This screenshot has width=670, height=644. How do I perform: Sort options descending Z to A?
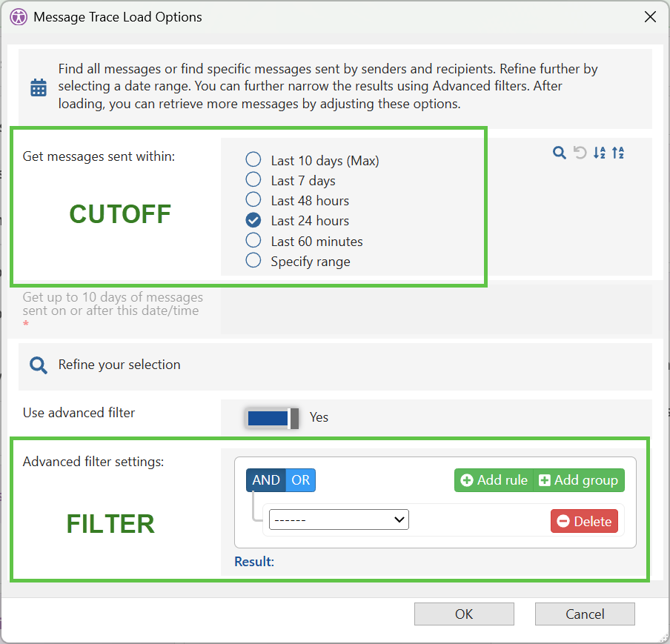pyautogui.click(x=618, y=153)
